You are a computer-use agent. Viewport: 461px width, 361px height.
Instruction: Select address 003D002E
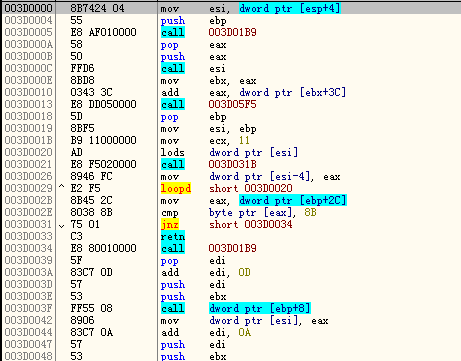(29, 212)
